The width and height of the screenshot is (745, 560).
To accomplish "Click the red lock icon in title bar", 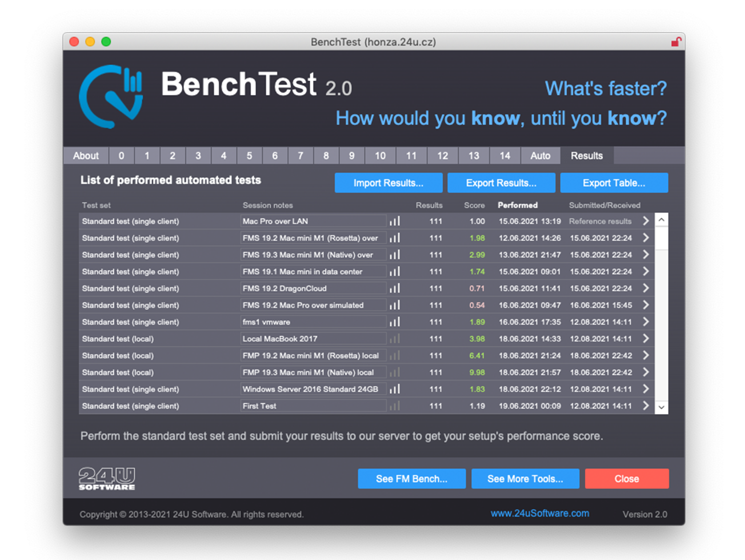I will 676,42.
